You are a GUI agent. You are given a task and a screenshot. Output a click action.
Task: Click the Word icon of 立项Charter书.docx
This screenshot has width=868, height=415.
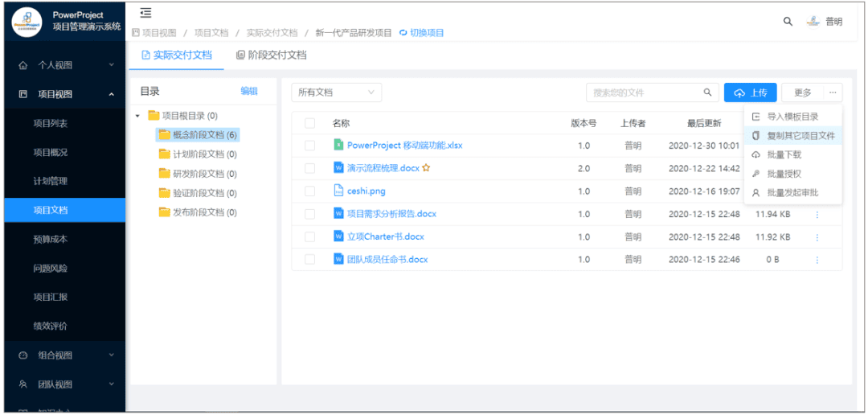(x=338, y=236)
